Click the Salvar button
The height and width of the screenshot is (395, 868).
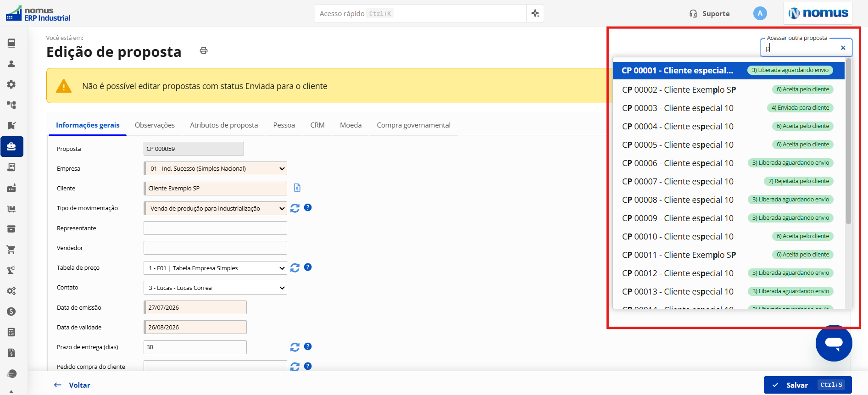pos(808,385)
